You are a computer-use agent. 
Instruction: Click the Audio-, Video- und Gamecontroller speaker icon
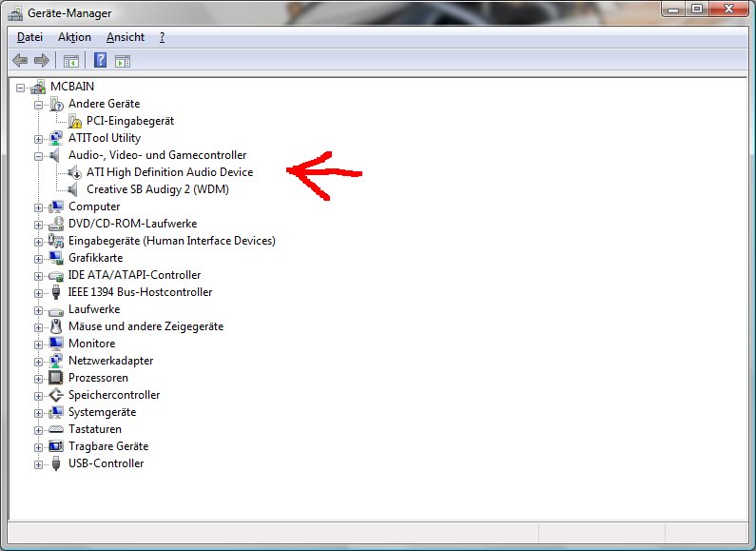(x=55, y=155)
